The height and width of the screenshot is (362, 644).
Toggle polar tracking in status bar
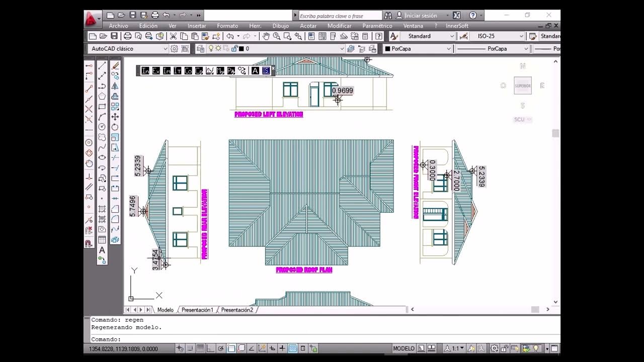(221, 348)
